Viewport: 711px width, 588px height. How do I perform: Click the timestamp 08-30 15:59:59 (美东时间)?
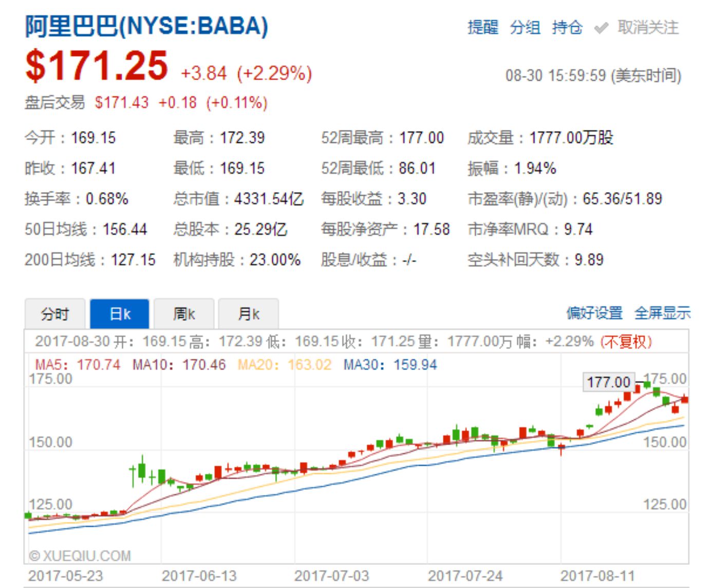click(x=593, y=76)
